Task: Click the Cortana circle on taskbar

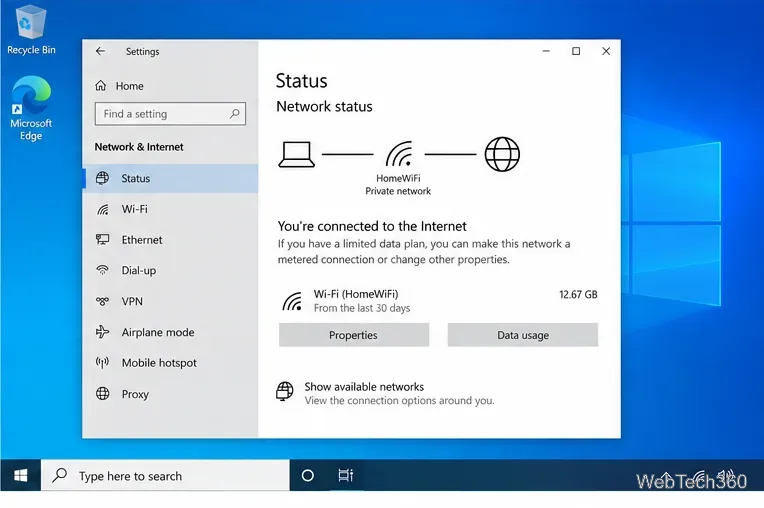Action: click(307, 475)
